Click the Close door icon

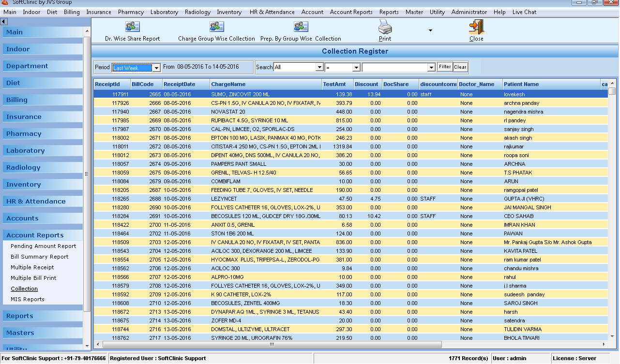pos(476,27)
